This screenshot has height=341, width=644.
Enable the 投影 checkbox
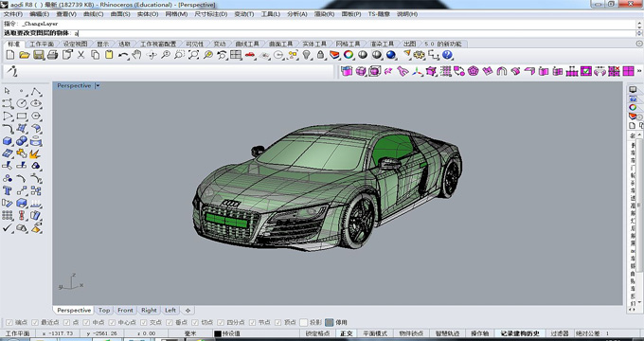tap(303, 322)
